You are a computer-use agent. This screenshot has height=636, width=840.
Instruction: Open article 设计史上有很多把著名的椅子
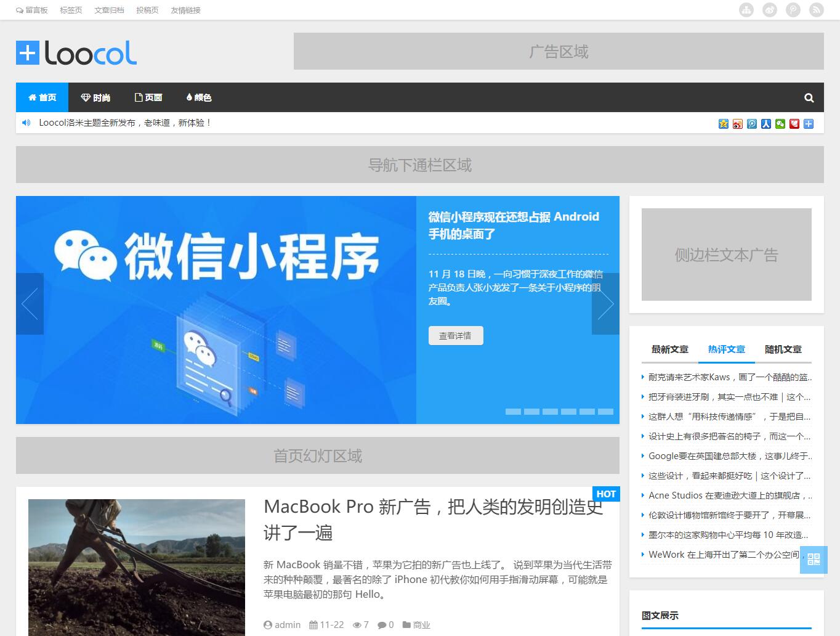[730, 436]
